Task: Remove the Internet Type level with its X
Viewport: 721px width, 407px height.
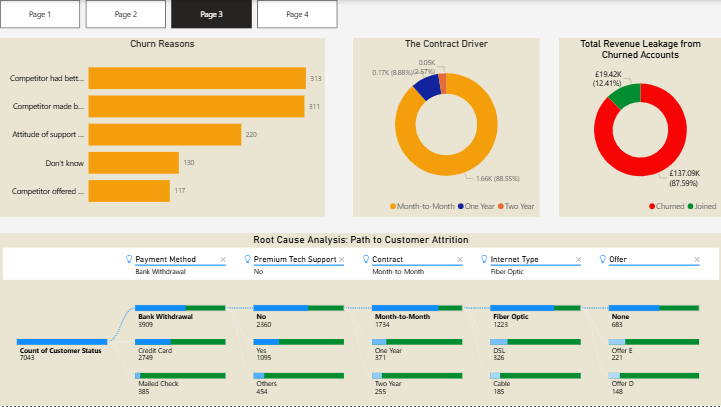Action: pyautogui.click(x=578, y=260)
